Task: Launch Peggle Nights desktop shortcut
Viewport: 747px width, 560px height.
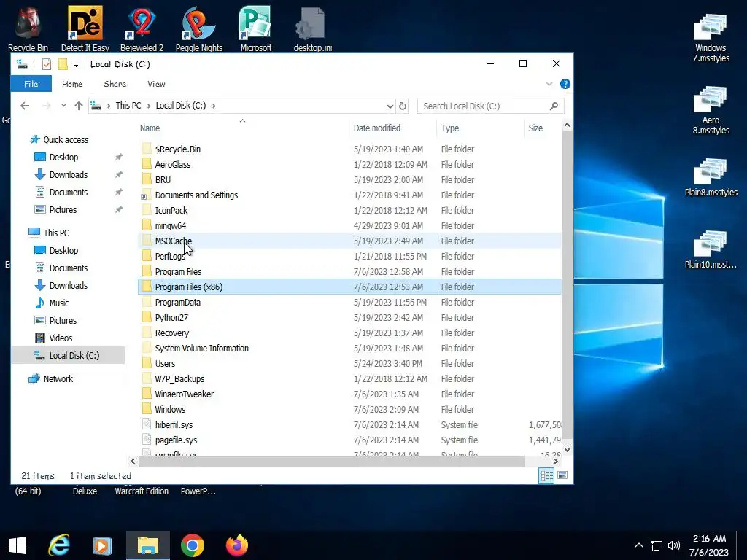Action: click(x=198, y=28)
